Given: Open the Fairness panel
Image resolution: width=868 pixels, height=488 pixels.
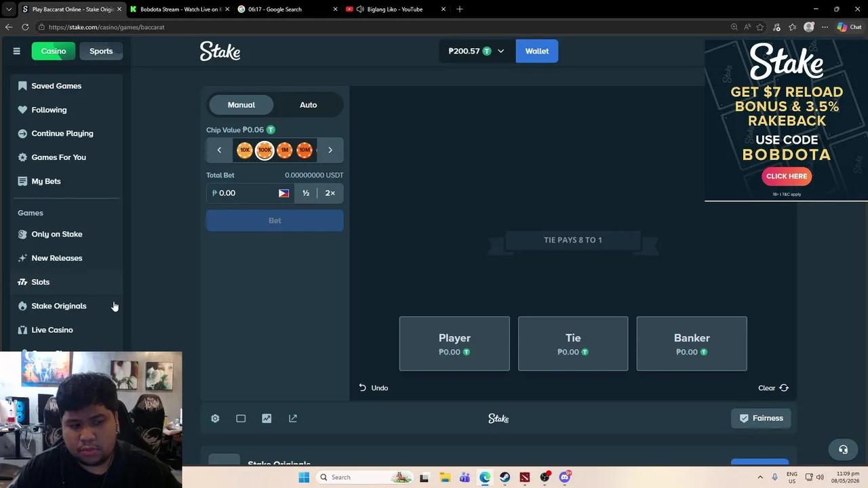Looking at the screenshot, I should coord(761,418).
